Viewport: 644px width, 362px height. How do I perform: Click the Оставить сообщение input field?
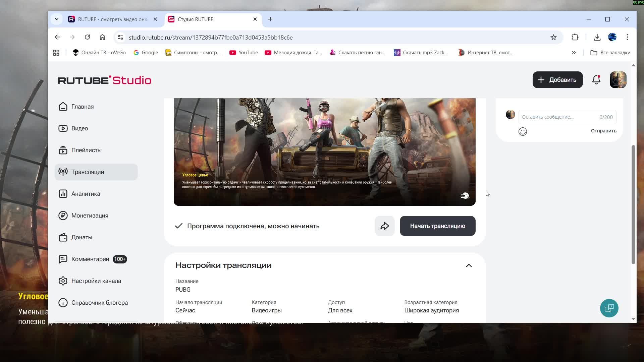tap(558, 117)
